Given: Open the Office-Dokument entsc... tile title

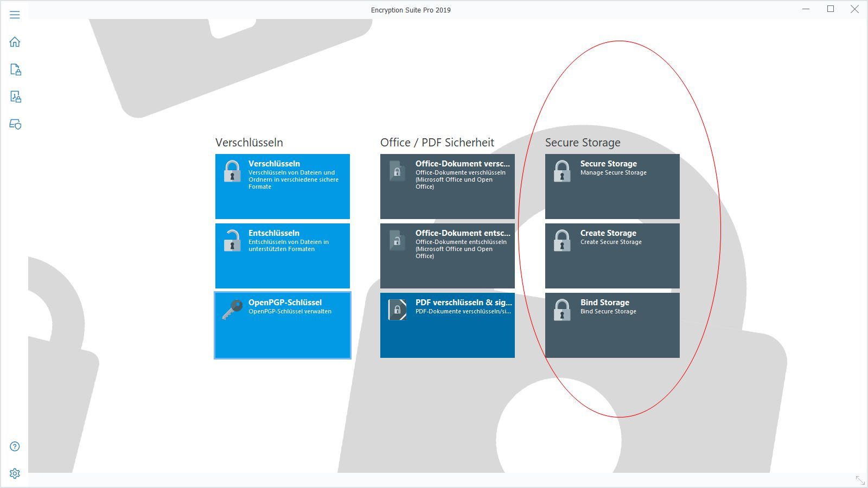Looking at the screenshot, I should pyautogui.click(x=463, y=233).
